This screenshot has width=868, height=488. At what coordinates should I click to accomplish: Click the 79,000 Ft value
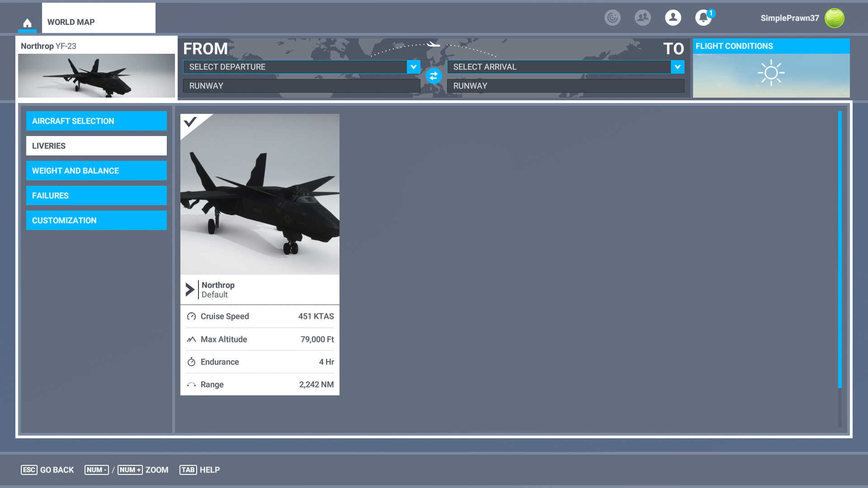coord(317,339)
